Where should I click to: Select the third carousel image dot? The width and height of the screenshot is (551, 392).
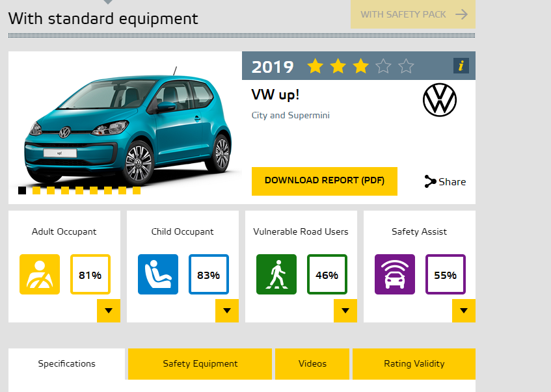pos(51,190)
